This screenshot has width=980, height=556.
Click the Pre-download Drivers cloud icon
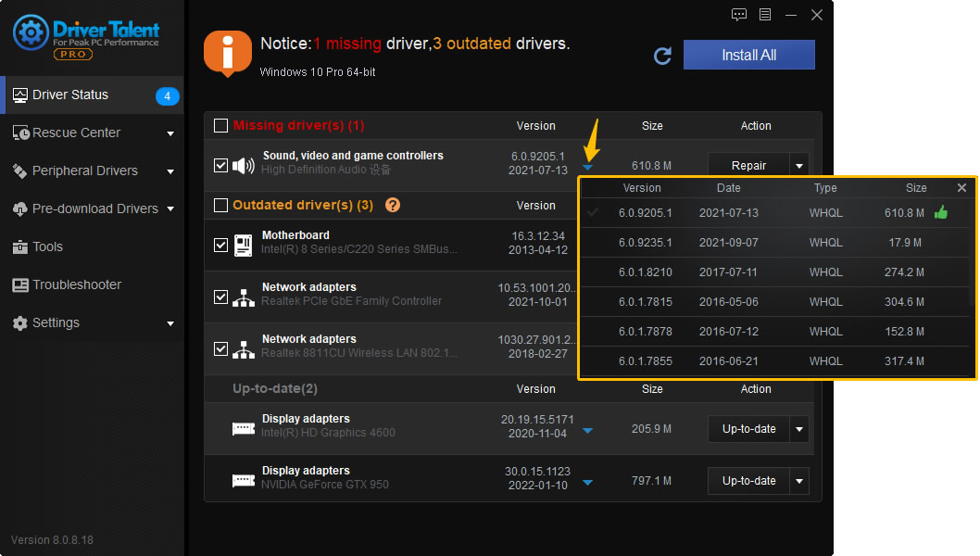pyautogui.click(x=20, y=208)
